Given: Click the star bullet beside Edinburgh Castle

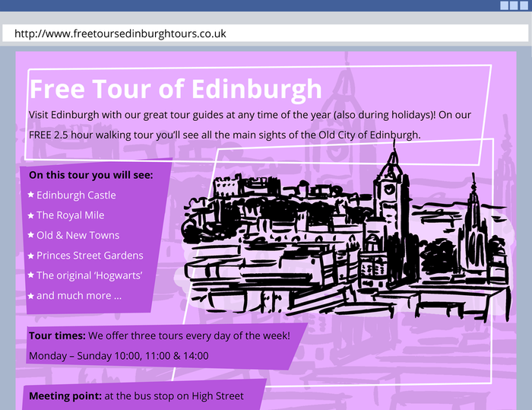Looking at the screenshot, I should pos(31,195).
